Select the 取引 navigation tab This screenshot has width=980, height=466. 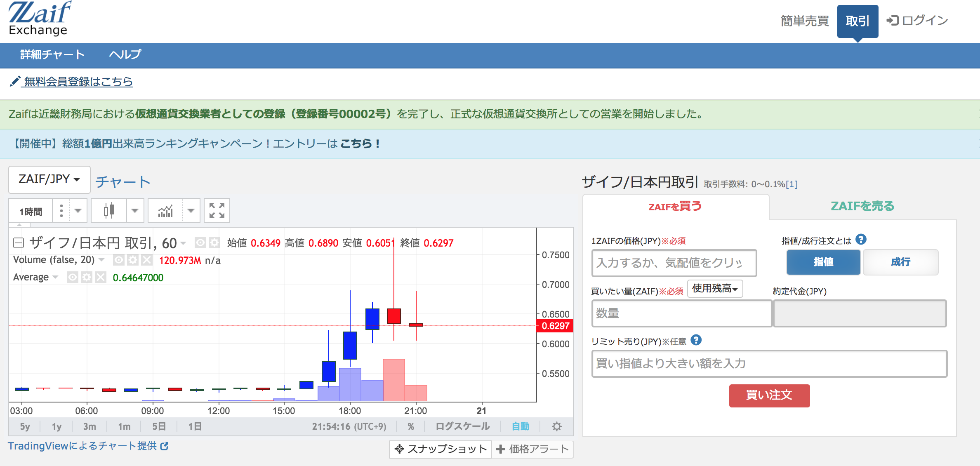(857, 21)
